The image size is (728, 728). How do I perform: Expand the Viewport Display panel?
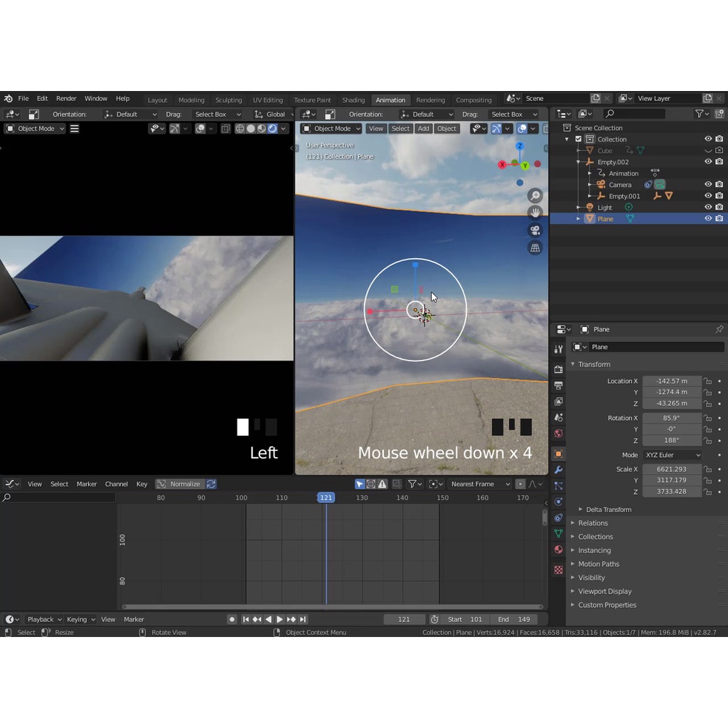(x=604, y=591)
